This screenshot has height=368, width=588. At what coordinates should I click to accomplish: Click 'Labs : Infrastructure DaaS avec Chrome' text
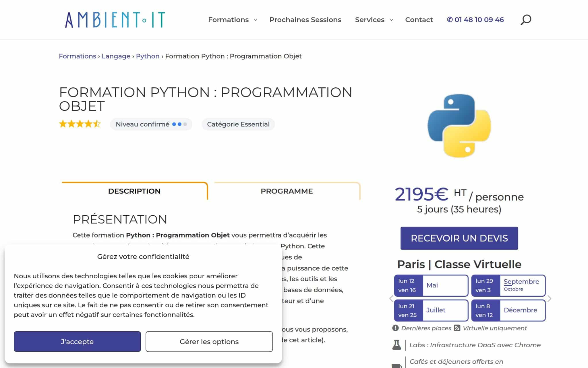475,345
